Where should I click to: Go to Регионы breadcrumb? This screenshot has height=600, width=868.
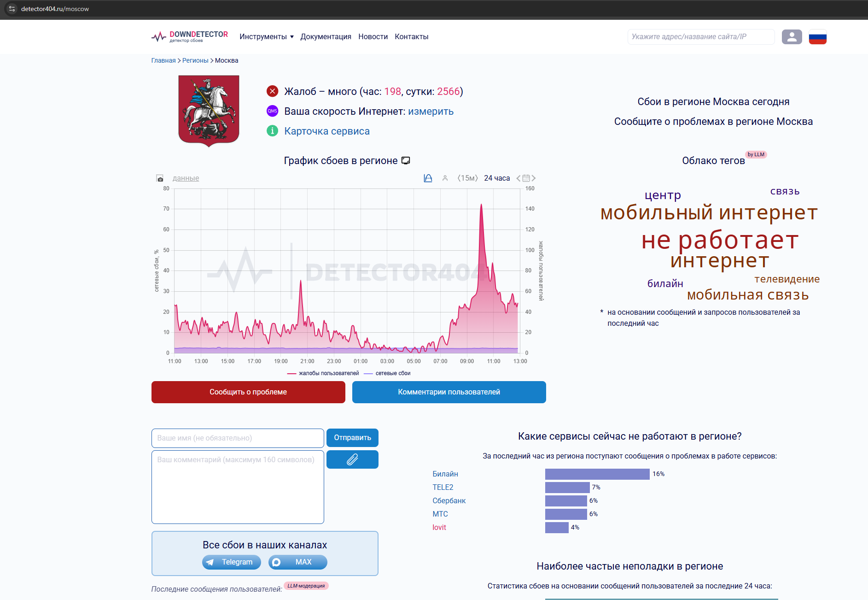195,60
